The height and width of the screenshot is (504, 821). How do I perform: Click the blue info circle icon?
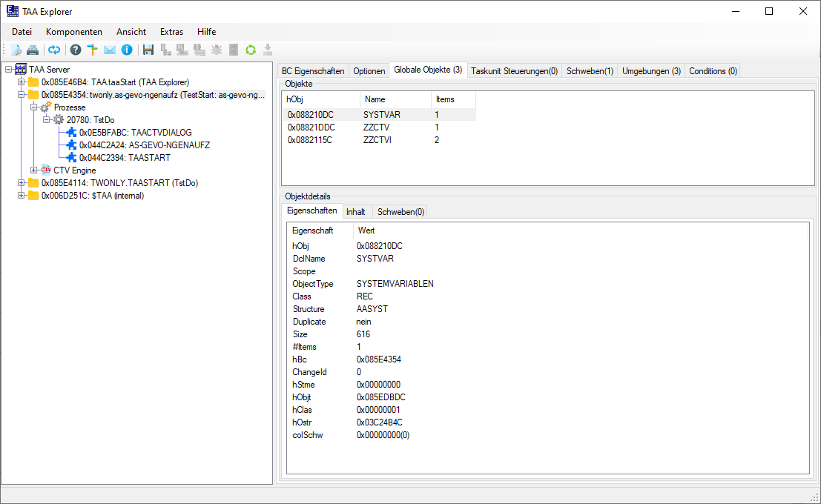pos(127,50)
